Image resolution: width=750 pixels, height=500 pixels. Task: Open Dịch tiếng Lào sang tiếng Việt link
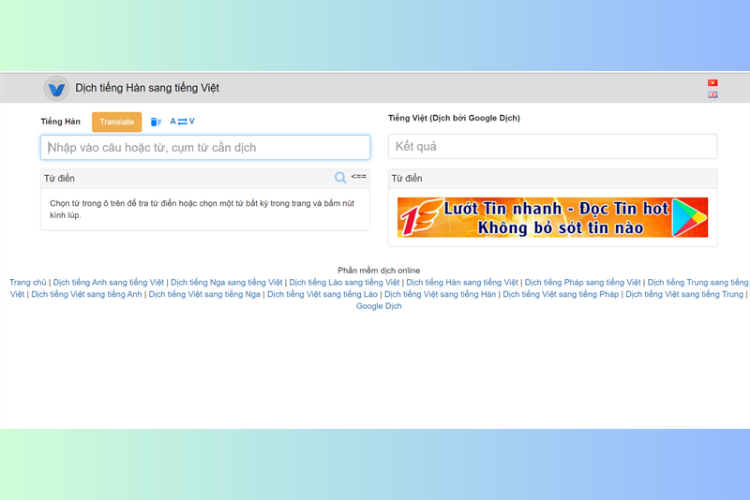[x=344, y=282]
